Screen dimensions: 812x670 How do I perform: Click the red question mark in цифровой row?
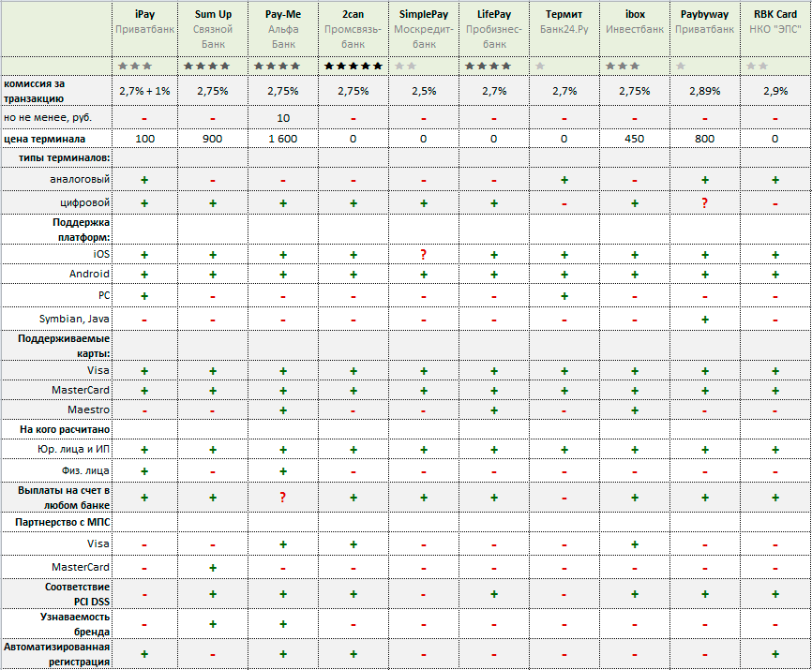(704, 202)
